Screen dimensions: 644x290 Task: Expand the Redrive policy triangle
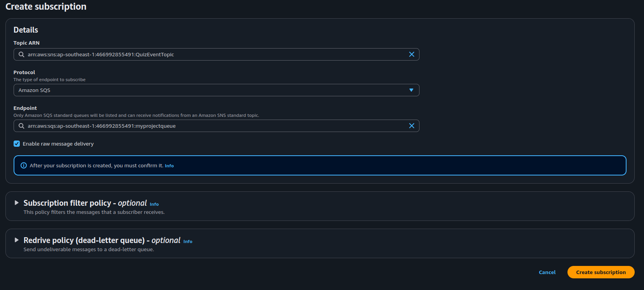click(16, 240)
